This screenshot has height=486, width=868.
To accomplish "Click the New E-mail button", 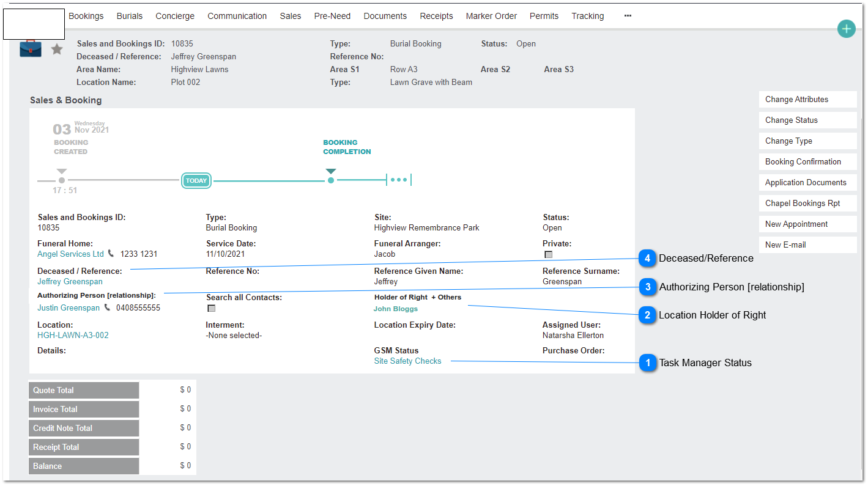I will coord(807,245).
